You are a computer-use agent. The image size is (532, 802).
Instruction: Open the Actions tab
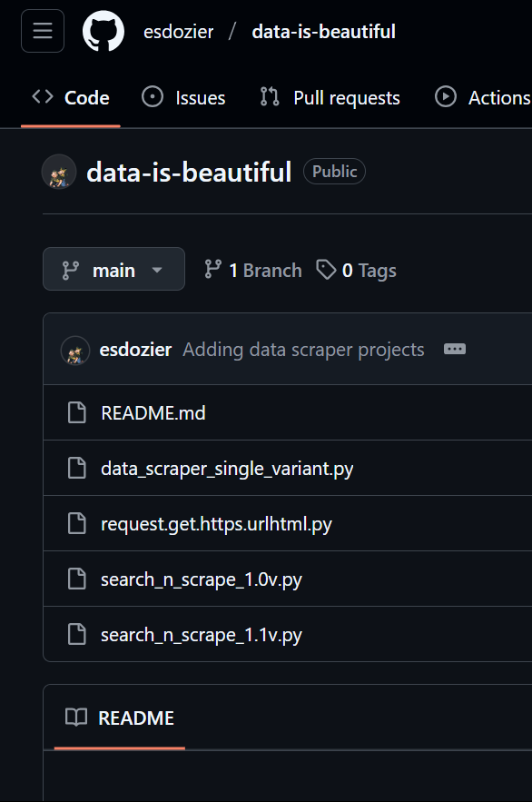point(483,98)
